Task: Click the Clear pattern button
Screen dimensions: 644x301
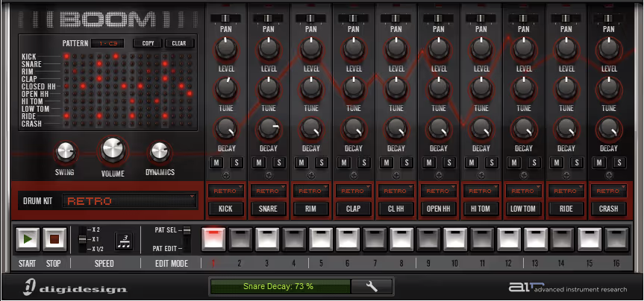Action: coord(179,43)
